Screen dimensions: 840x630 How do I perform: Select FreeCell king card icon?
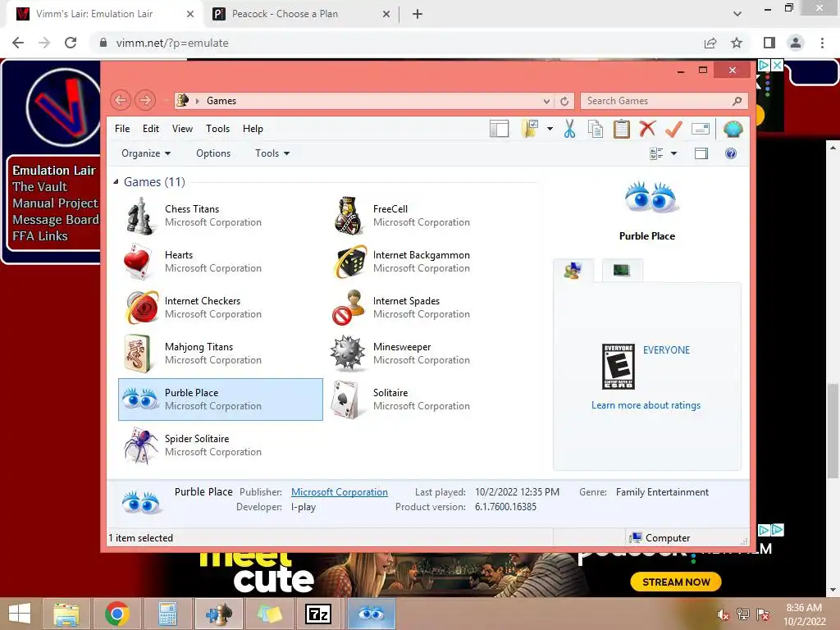(x=348, y=216)
